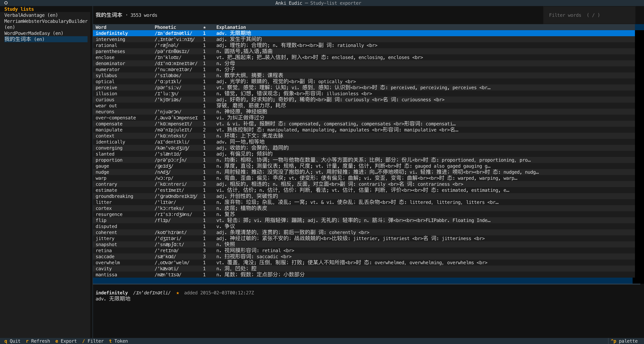This screenshot has width=644, height=344.
Task: Click Export in the footer bar
Action: click(x=66, y=341)
